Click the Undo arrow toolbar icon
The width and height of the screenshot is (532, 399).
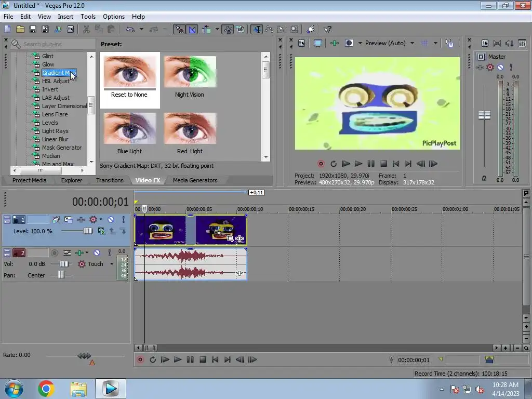(x=130, y=29)
